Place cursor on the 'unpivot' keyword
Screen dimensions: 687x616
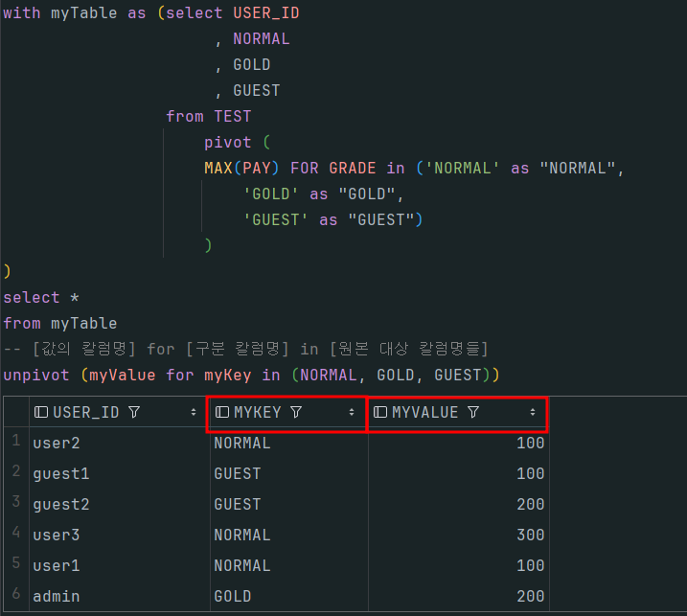click(36, 376)
